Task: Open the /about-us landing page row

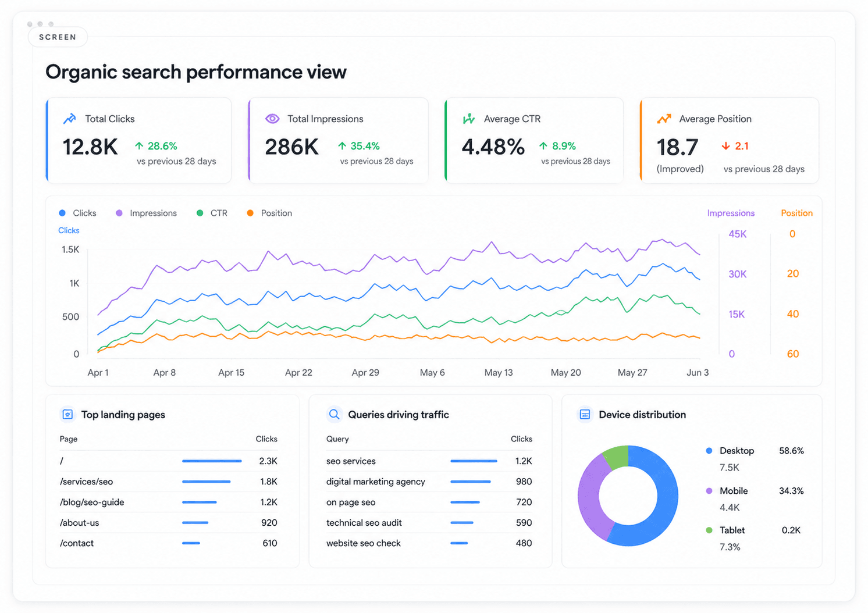Action: pos(168,522)
